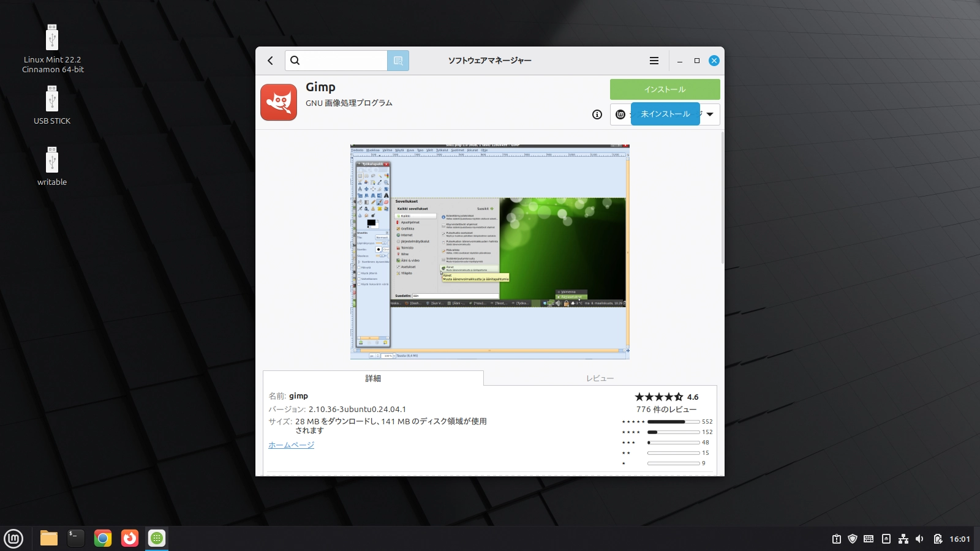Click the five-star rating bar showing 552

(x=673, y=422)
